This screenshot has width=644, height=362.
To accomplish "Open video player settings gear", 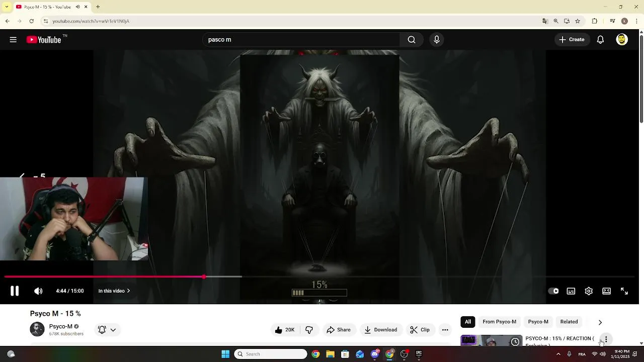I will [589, 291].
